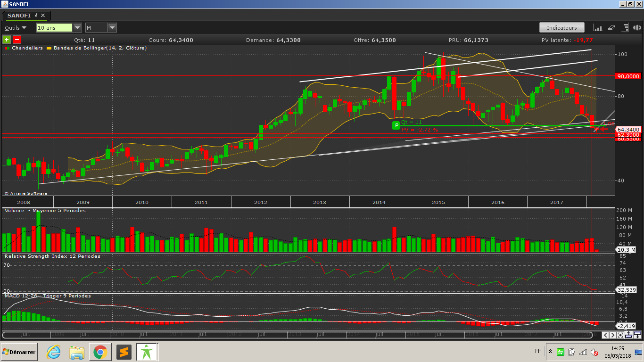Open the Indicateurs button

(562, 28)
